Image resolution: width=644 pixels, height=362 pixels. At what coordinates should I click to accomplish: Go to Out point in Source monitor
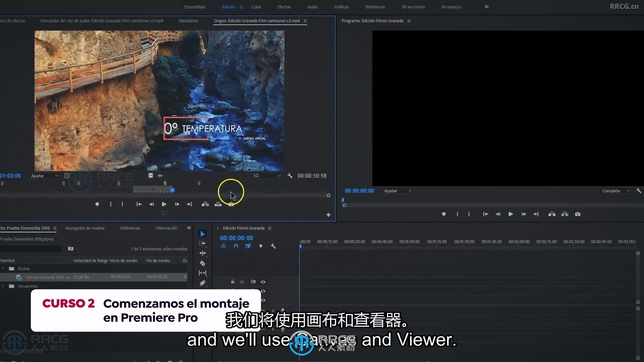click(x=190, y=204)
